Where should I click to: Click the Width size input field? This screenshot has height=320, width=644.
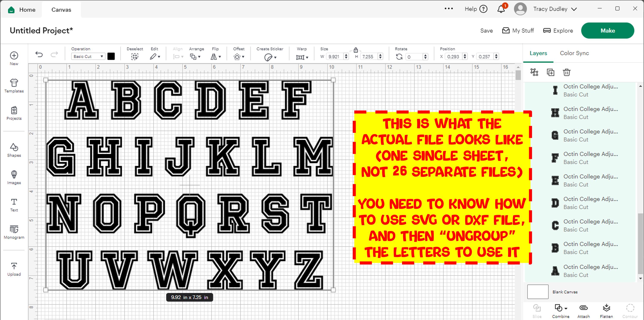(335, 57)
